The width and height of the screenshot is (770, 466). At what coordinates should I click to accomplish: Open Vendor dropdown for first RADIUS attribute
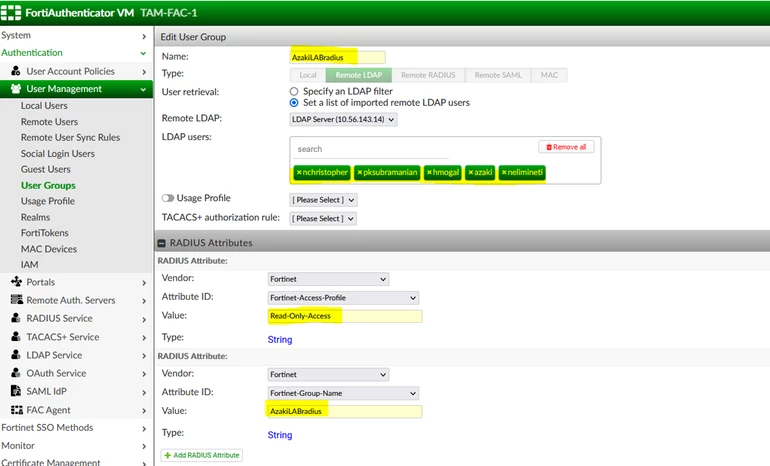pos(329,279)
